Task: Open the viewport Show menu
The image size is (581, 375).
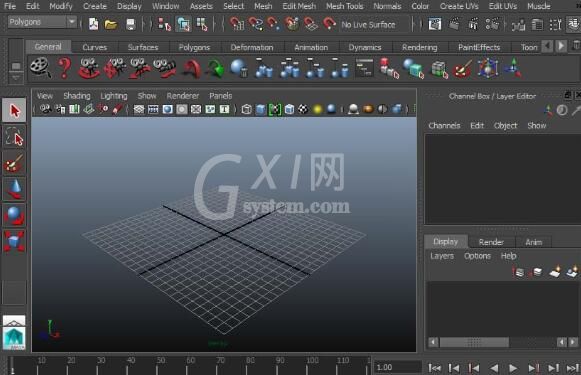Action: (x=147, y=96)
